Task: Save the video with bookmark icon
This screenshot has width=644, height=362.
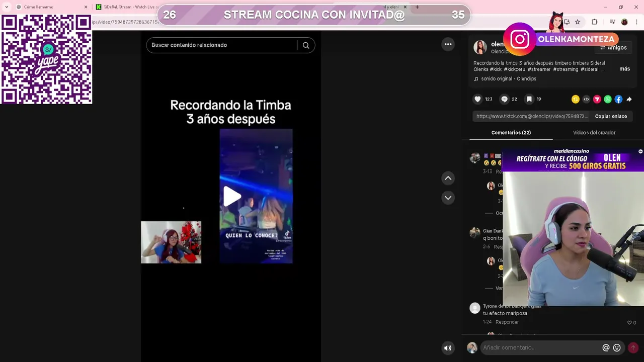Action: 529,99
